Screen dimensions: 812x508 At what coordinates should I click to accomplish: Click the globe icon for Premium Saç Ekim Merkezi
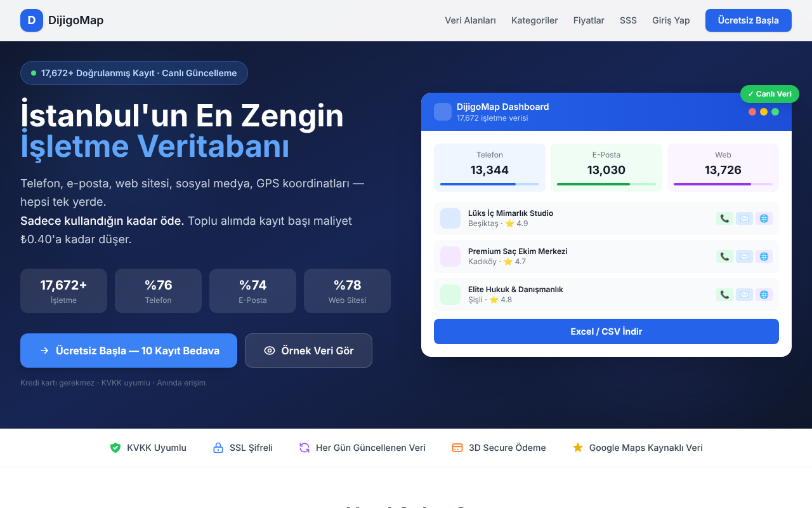tap(764, 257)
